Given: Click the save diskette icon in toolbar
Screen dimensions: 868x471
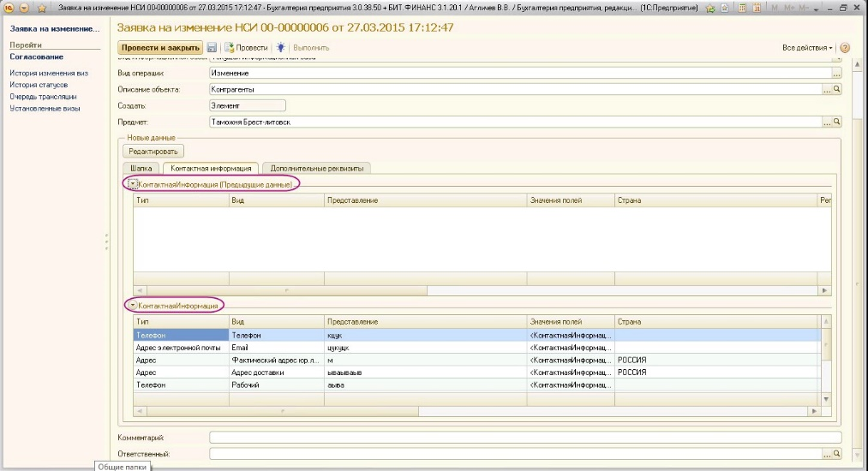Looking at the screenshot, I should pos(212,48).
